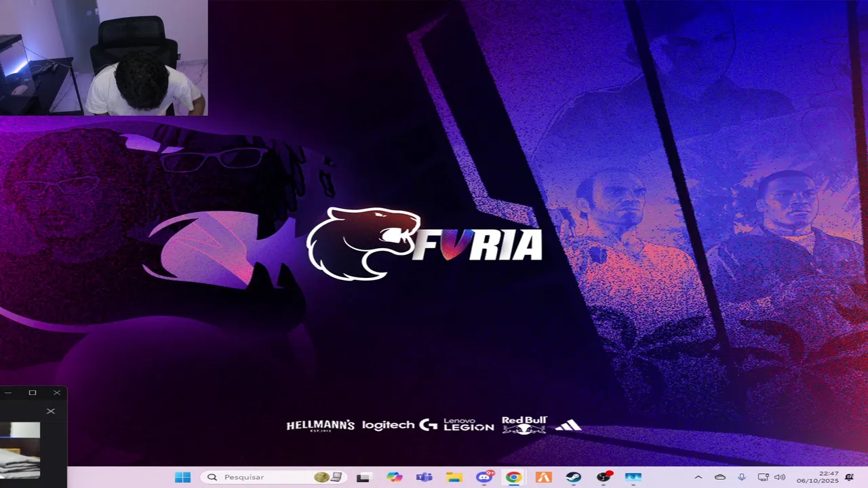The height and width of the screenshot is (488, 868).
Task: Open the notification bell icon
Action: coord(849,477)
